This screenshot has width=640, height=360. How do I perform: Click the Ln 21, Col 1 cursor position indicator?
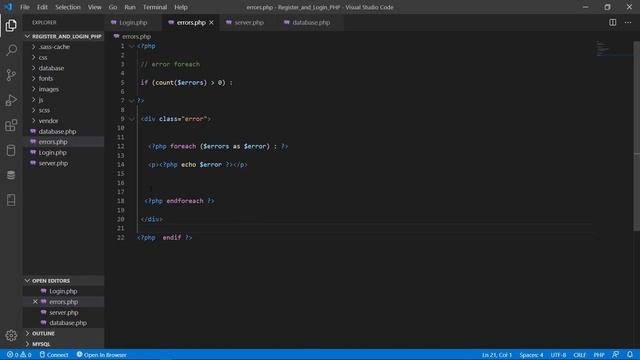(x=497, y=355)
